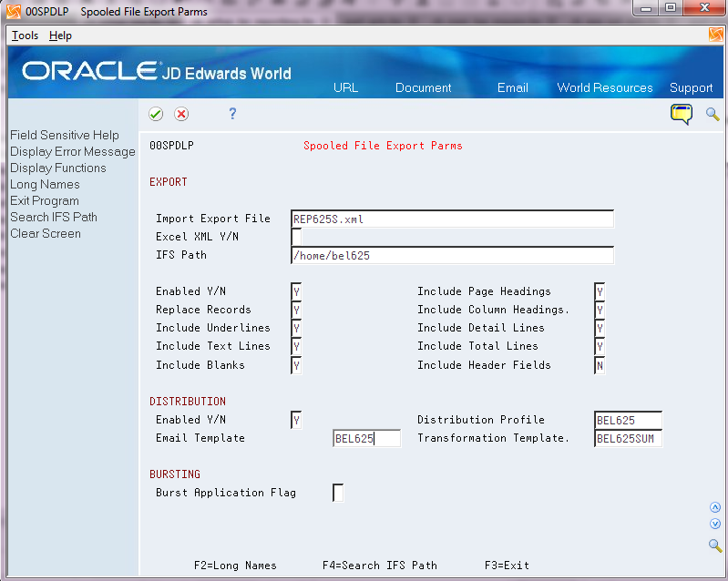The width and height of the screenshot is (728, 581).
Task: Click the Include Text Lines field
Action: (296, 347)
